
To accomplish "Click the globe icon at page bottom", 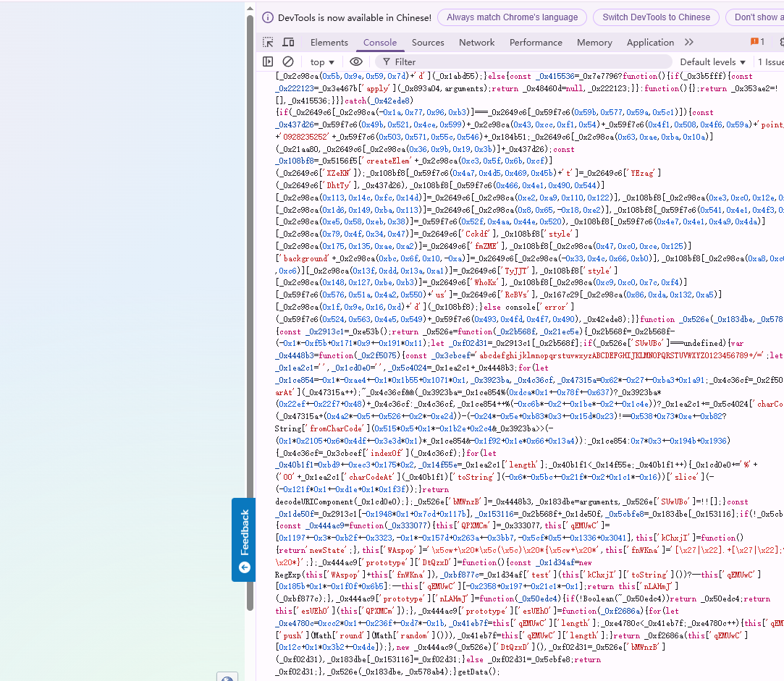I will (x=227, y=677).
